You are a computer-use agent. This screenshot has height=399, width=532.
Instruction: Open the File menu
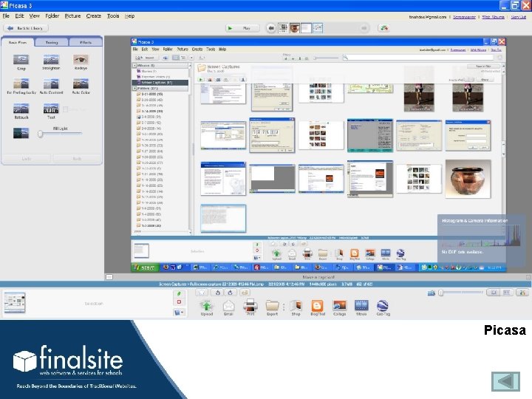6,16
